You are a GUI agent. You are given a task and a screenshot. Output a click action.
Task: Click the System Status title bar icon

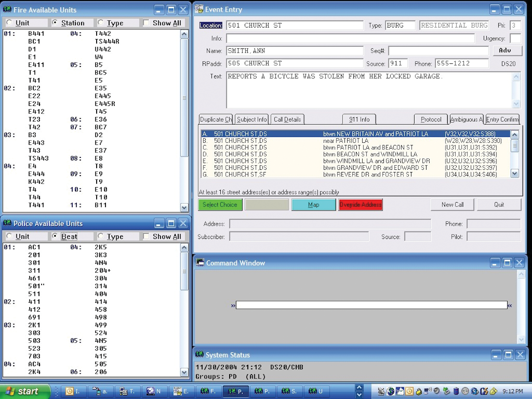200,355
